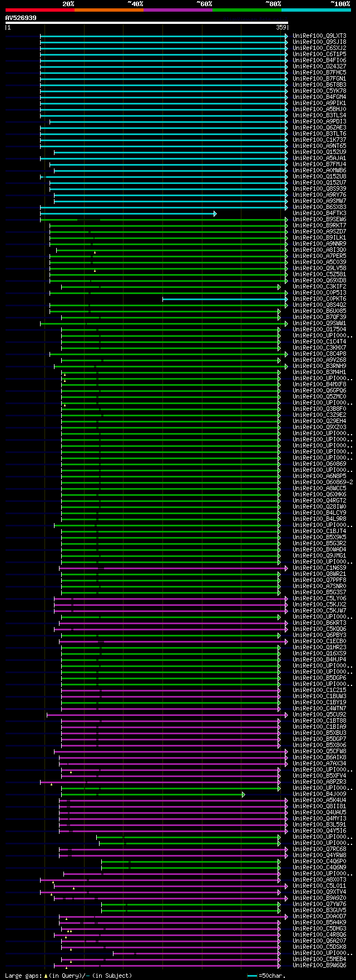Open hit UniRef100_Q9LXT3
The image size is (356, 980).
pos(319,36)
